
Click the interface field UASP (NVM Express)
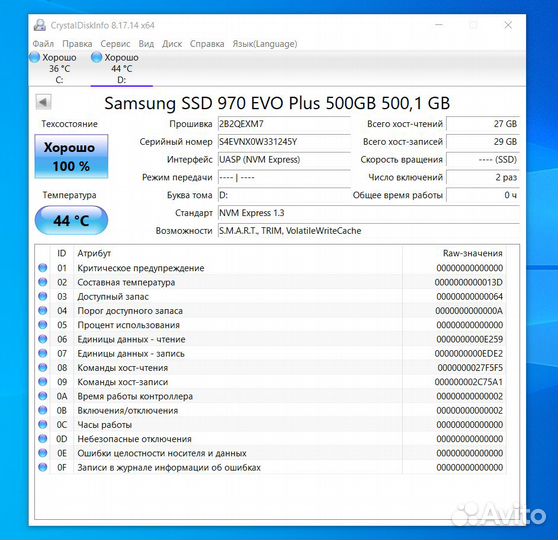[x=284, y=159]
